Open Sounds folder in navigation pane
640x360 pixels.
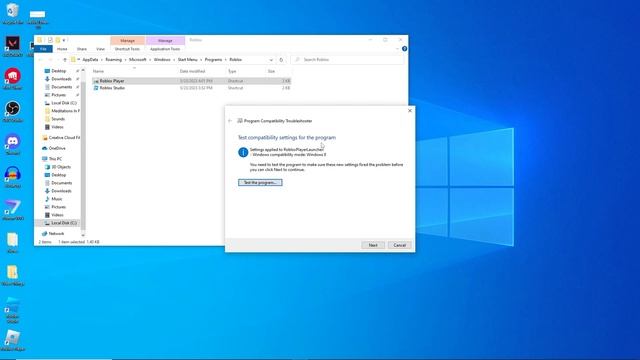[x=58, y=119]
